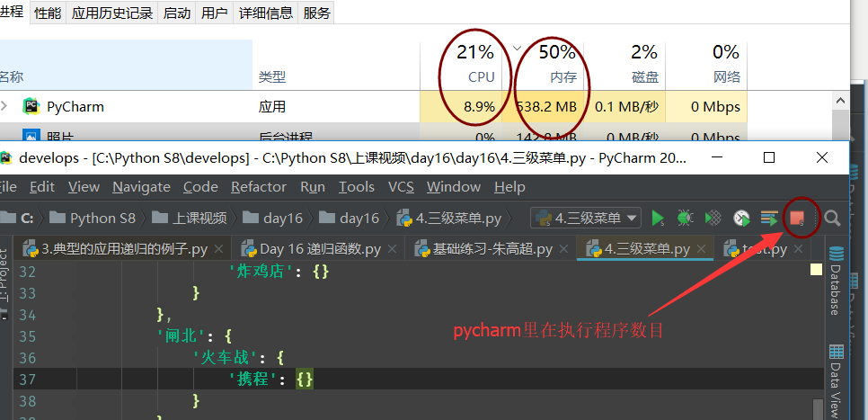The width and height of the screenshot is (868, 420).
Task: Click the 538.2 MB memory cell for PyCharm
Action: click(x=543, y=106)
